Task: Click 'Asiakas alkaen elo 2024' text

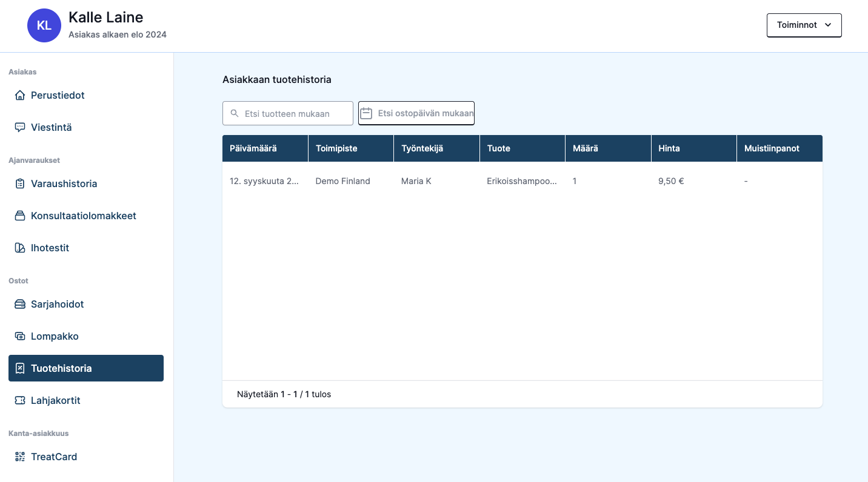Action: click(118, 35)
